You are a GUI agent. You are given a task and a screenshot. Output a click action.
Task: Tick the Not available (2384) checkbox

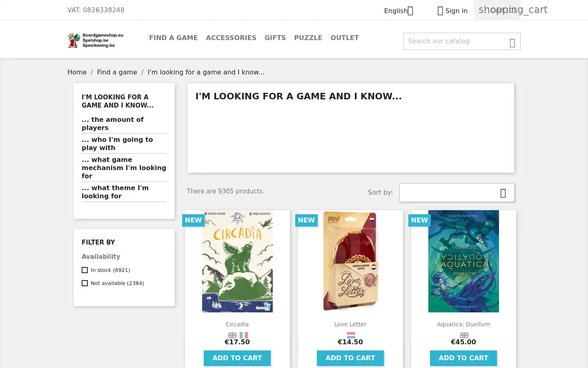click(85, 283)
